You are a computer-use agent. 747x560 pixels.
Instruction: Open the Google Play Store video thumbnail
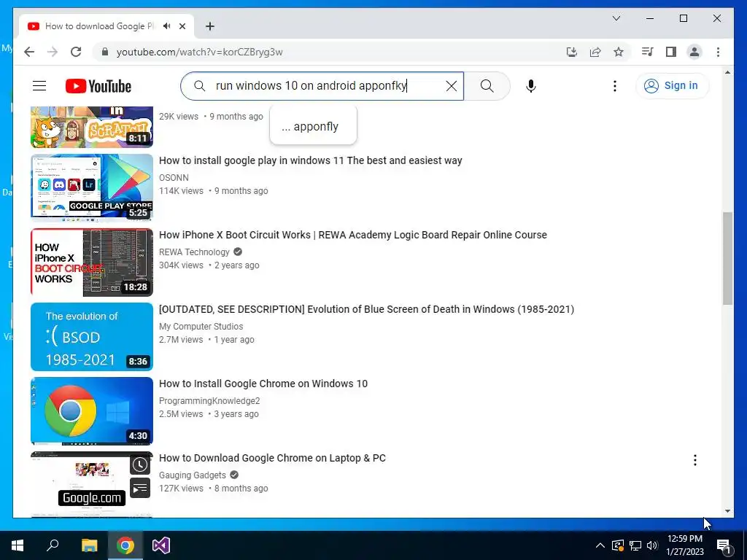[x=92, y=187]
